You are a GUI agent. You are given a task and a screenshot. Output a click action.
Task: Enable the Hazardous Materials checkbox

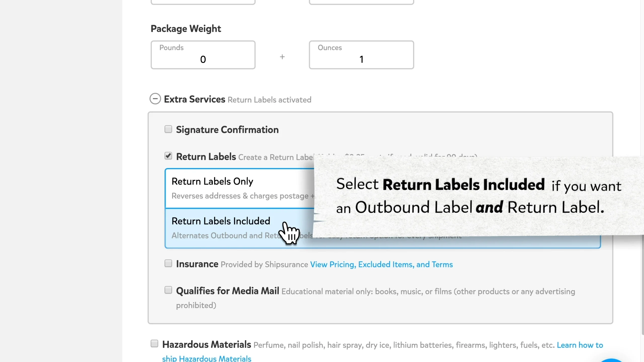(154, 343)
